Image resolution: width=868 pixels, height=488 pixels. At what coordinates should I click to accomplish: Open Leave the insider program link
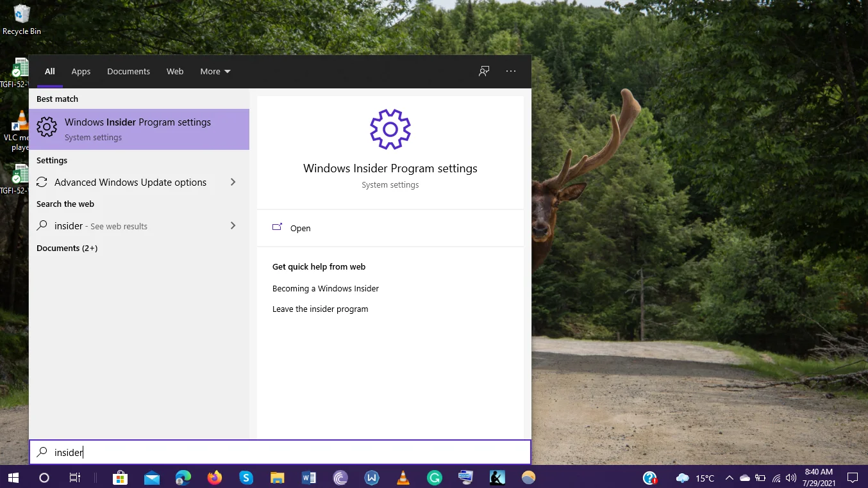tap(320, 309)
